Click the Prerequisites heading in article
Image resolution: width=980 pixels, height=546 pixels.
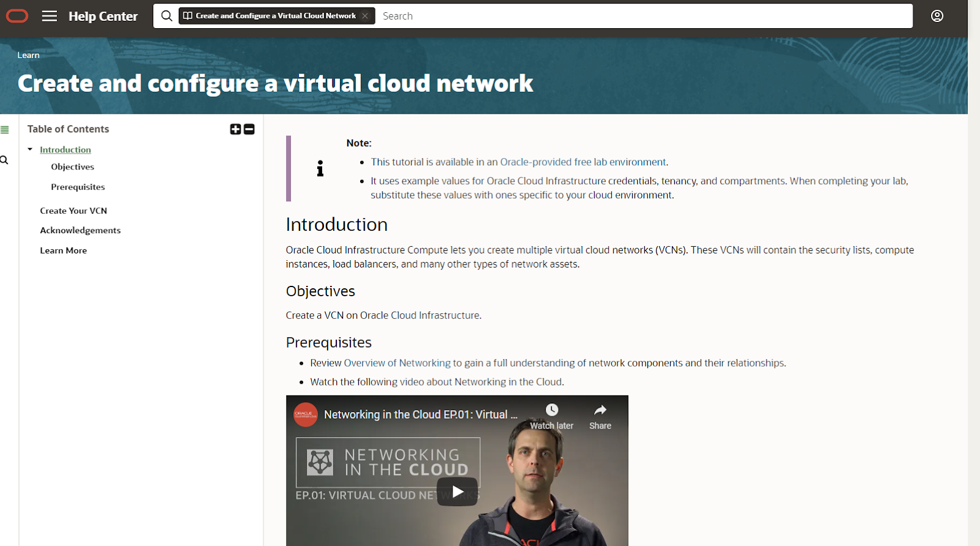point(329,343)
